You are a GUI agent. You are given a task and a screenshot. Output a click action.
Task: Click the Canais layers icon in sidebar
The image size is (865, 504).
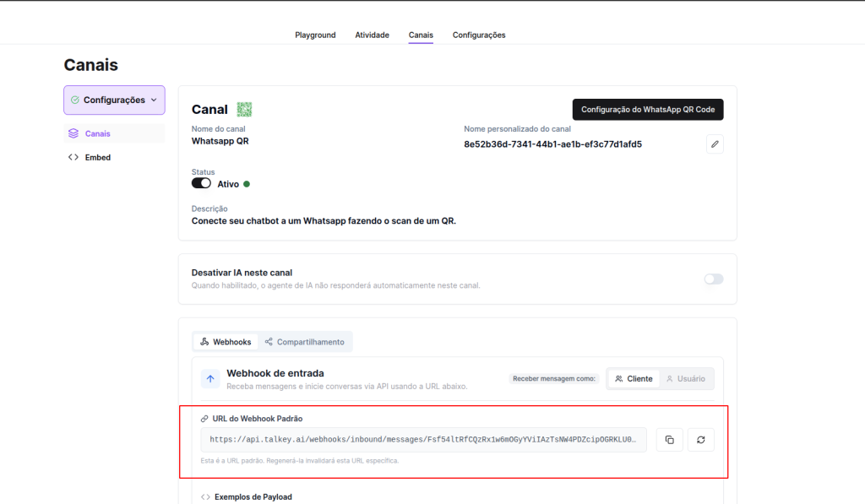(73, 133)
